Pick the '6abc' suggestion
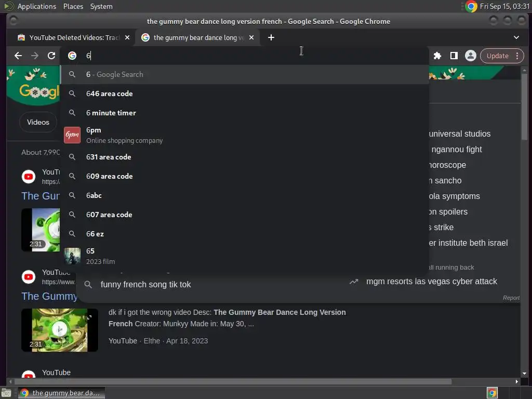Screen dimensions: 532x399 tap(244, 195)
